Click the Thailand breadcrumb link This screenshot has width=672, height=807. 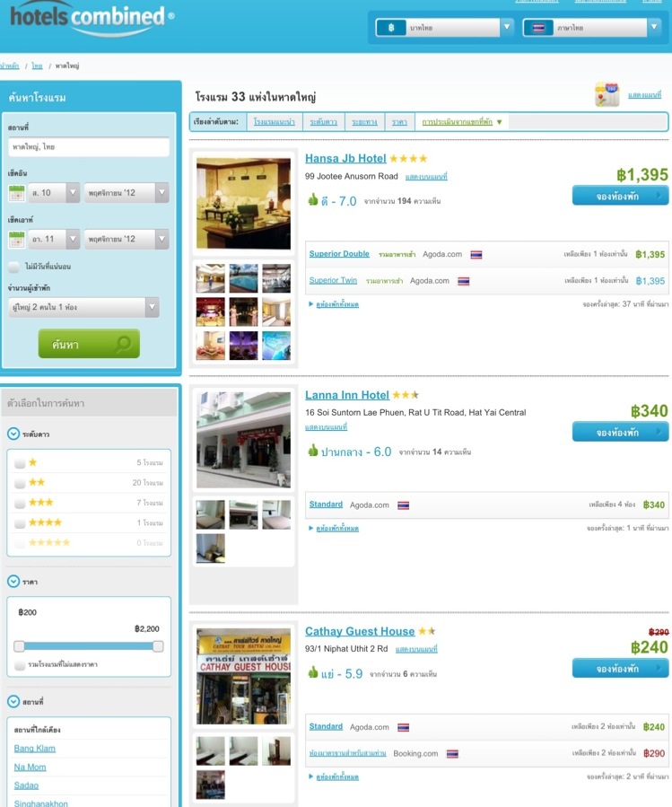coord(37,66)
